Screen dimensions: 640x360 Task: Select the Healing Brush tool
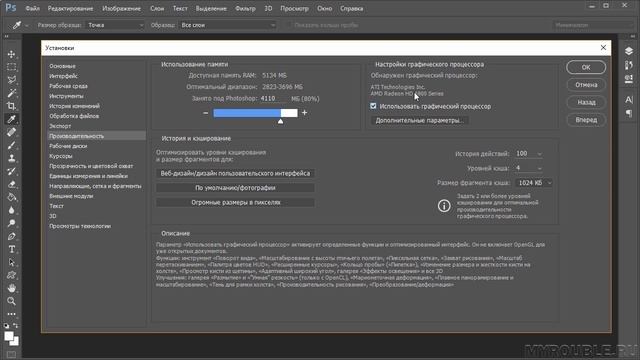point(11,132)
